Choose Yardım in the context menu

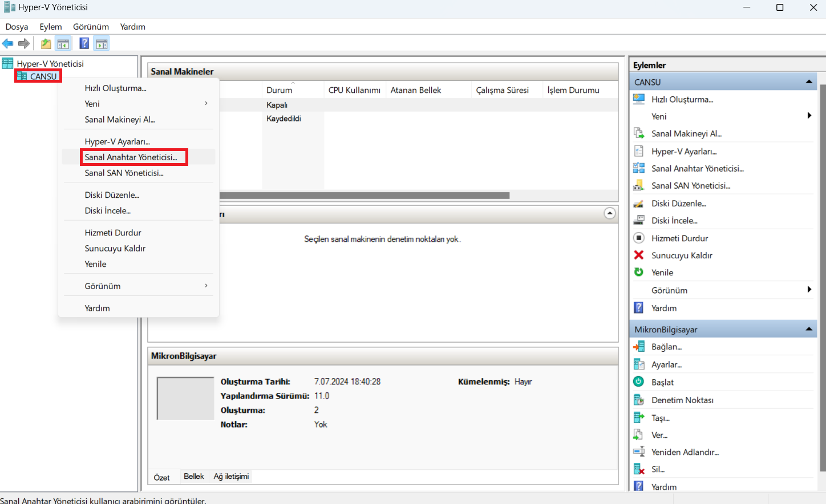[x=139, y=308]
